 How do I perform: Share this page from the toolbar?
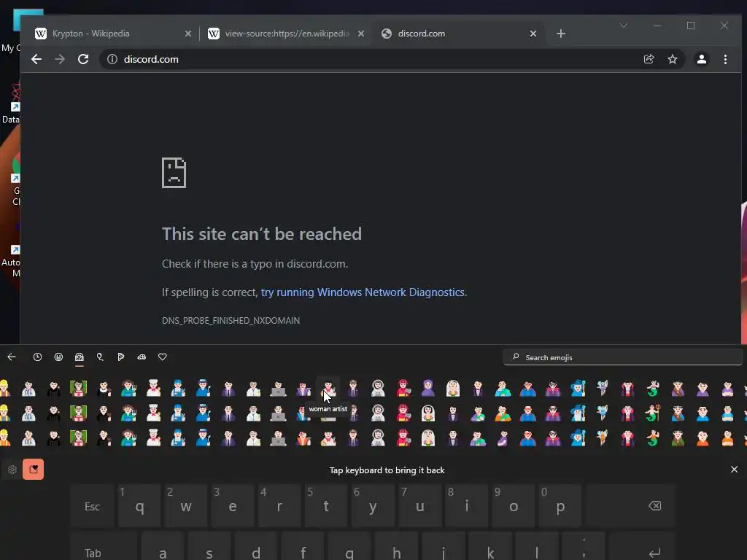click(x=649, y=59)
